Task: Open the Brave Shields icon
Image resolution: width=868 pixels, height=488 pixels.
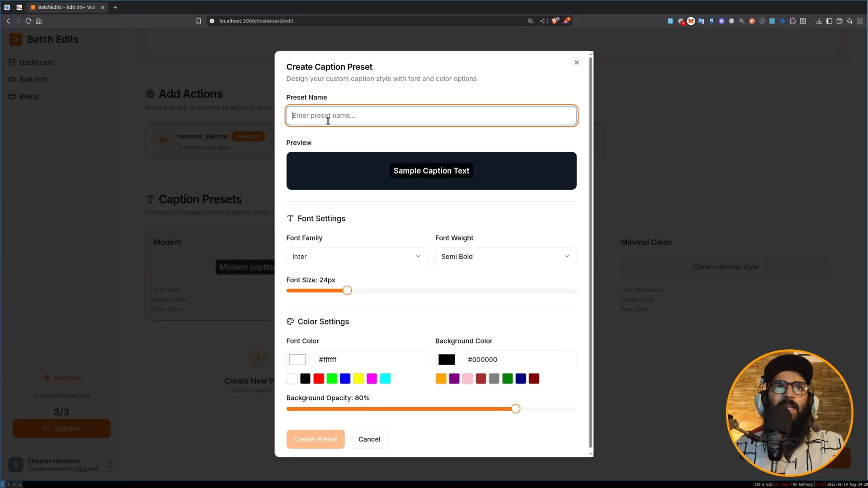Action: click(x=555, y=20)
